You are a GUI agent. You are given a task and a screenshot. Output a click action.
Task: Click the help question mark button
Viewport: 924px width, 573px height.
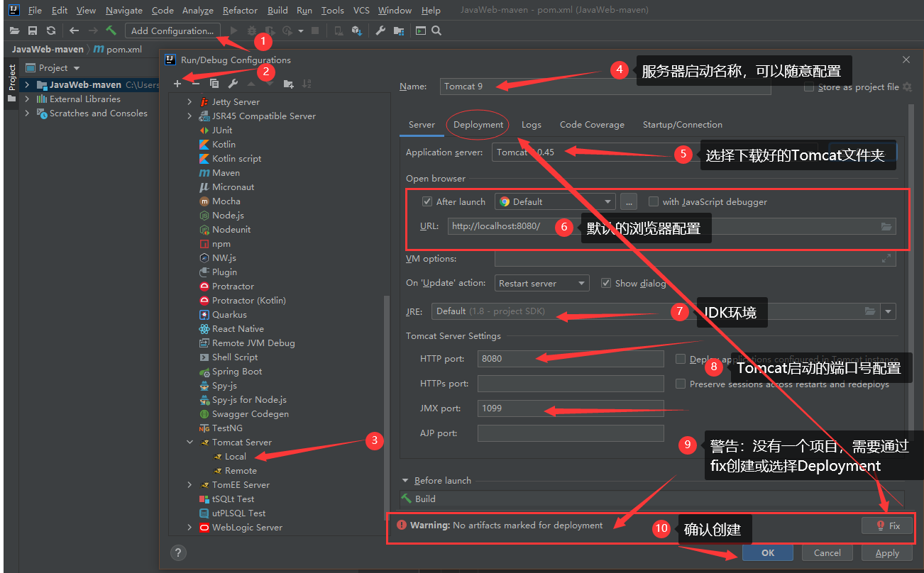(x=177, y=552)
